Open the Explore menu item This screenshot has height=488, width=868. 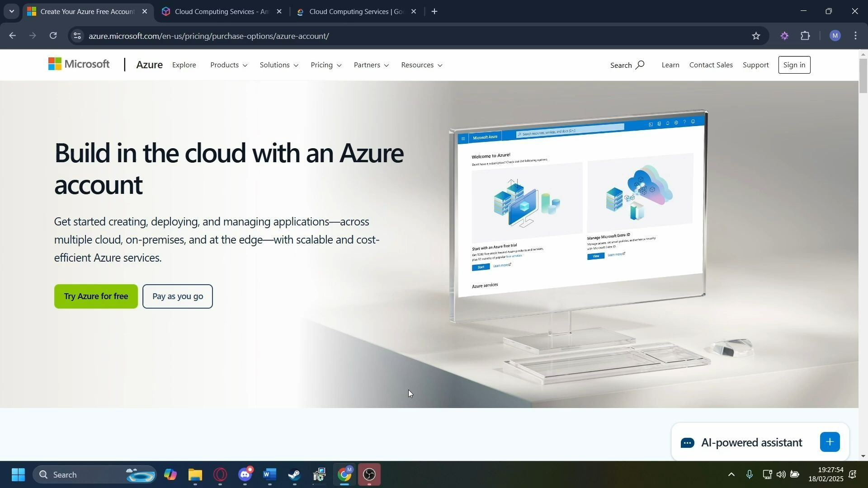[x=184, y=65]
